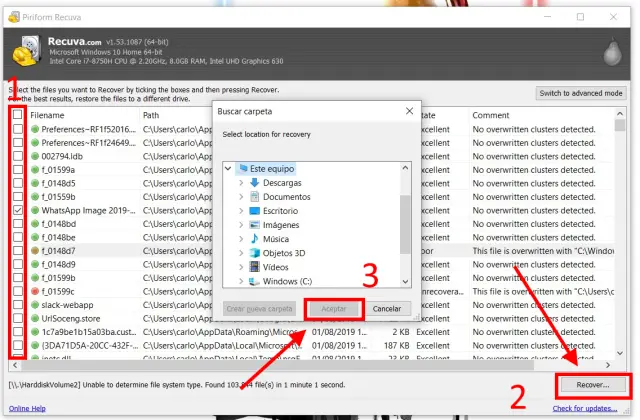The image size is (640, 420).
Task: Select the Objetos 3D icon
Action: tap(254, 253)
